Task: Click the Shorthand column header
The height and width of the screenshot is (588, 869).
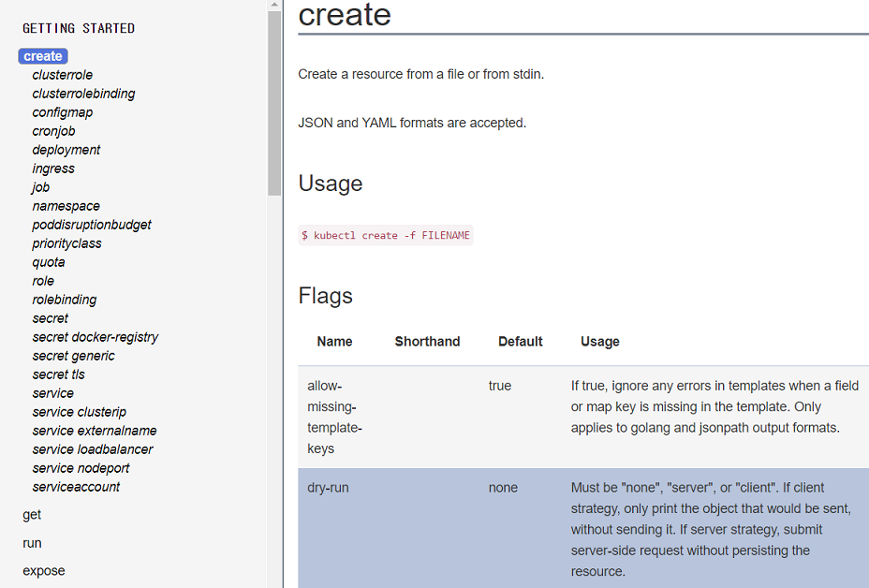Action: (427, 342)
